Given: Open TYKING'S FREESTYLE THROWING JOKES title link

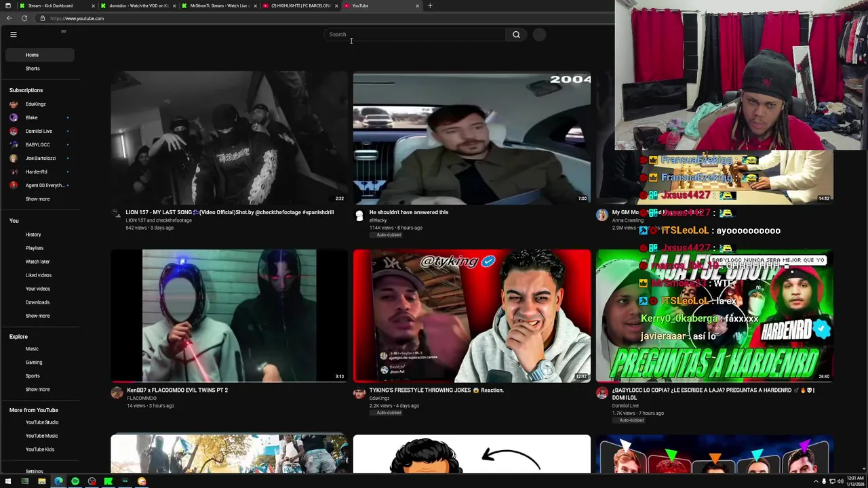Looking at the screenshot, I should pyautogui.click(x=436, y=390).
